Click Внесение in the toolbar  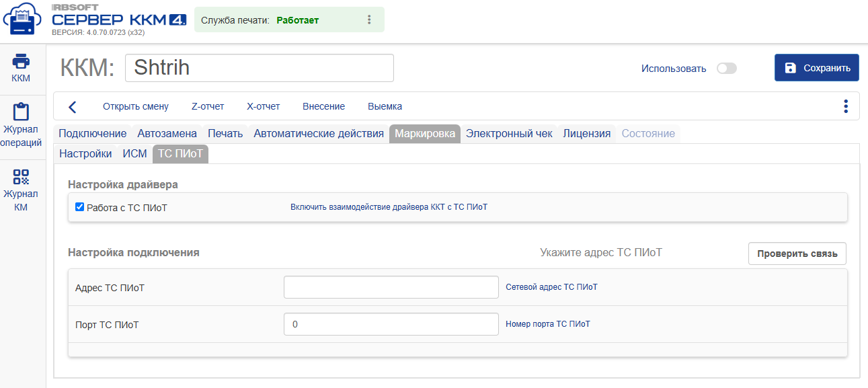(324, 106)
